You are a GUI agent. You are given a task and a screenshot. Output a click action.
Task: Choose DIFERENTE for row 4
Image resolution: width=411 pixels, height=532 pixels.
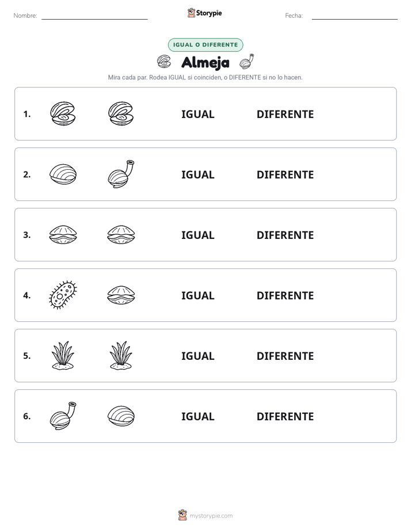click(285, 295)
